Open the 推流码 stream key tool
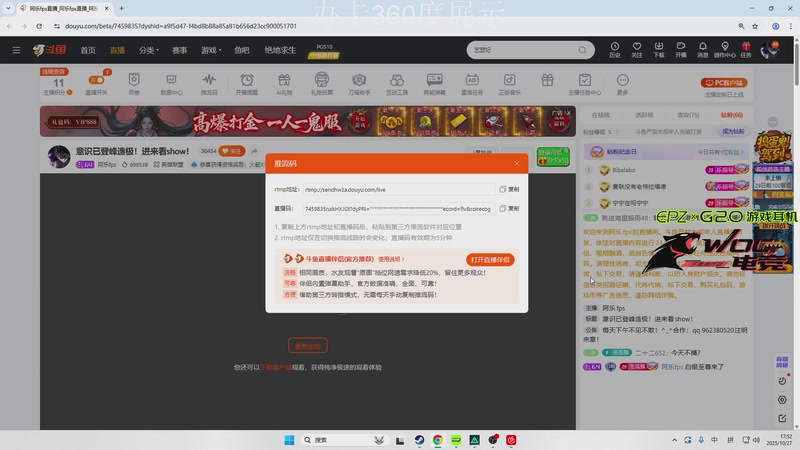800x450 pixels. pyautogui.click(x=209, y=84)
